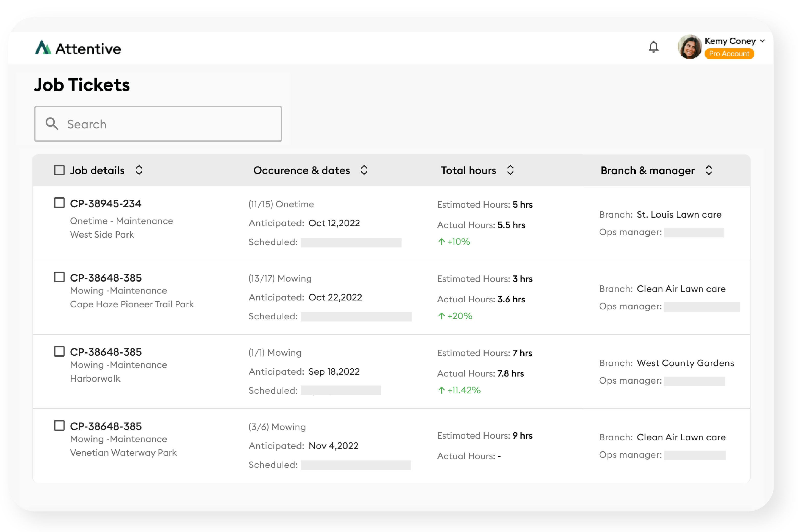Check the CP-38945-234 ticket checkbox
This screenshot has width=798, height=532.
coord(59,203)
